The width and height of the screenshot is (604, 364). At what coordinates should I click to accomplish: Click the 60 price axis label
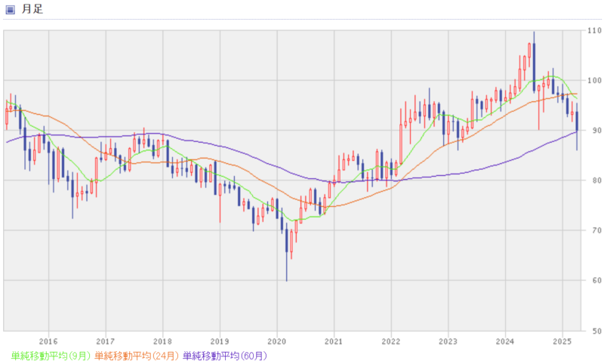click(596, 280)
